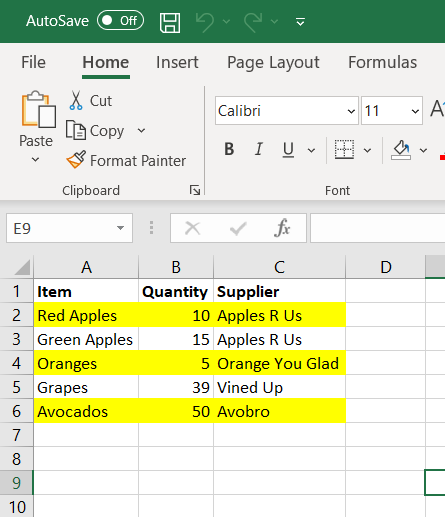Select row 4 header

(17, 363)
